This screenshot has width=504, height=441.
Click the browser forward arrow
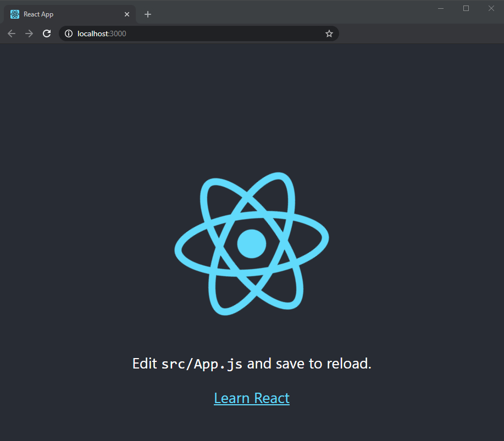[x=29, y=34]
